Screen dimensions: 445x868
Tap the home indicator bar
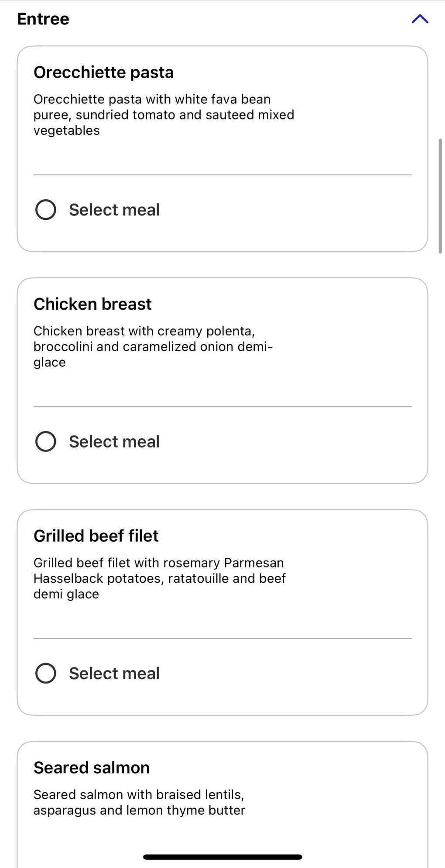coord(222,857)
